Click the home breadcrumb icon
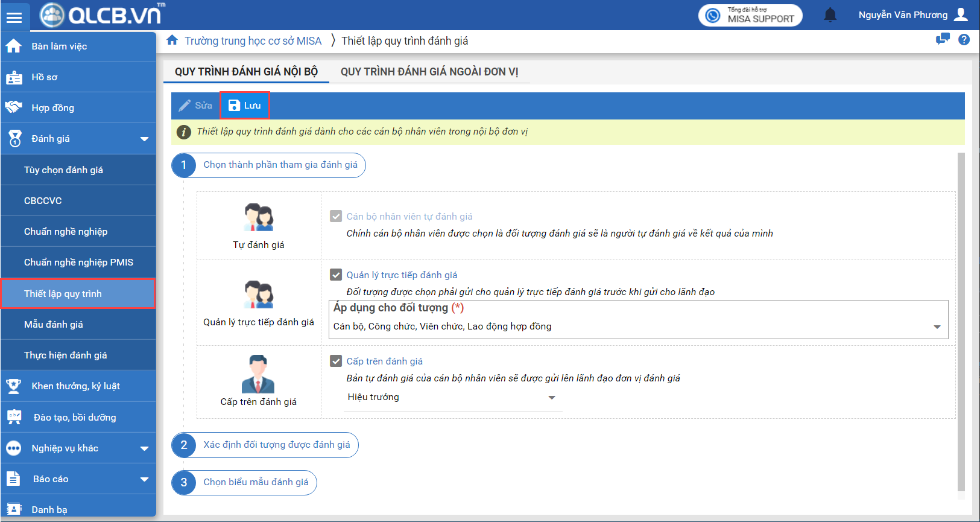The image size is (980, 522). 172,40
